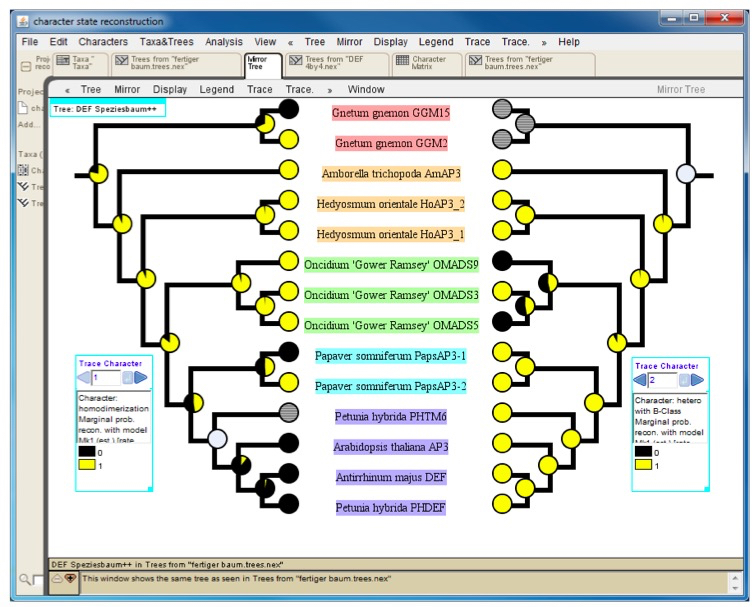The height and width of the screenshot is (607, 756).
Task: Click black state 0 swatch in right legend
Action: tap(643, 452)
